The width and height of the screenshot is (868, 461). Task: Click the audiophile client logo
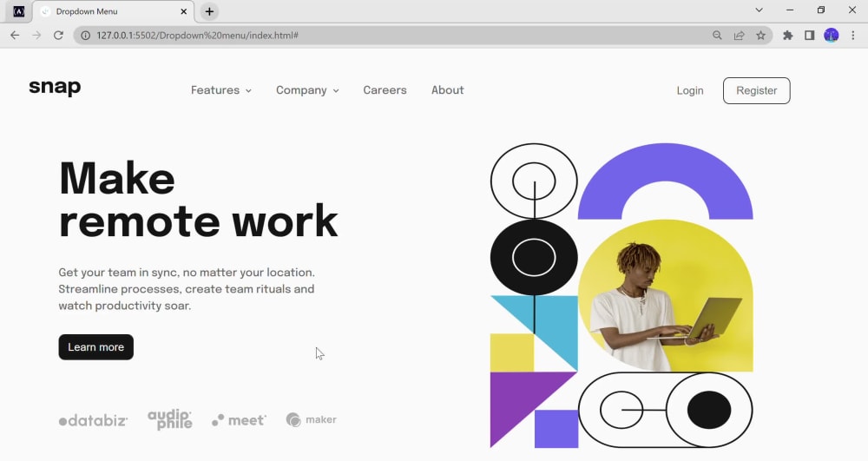pos(170,419)
